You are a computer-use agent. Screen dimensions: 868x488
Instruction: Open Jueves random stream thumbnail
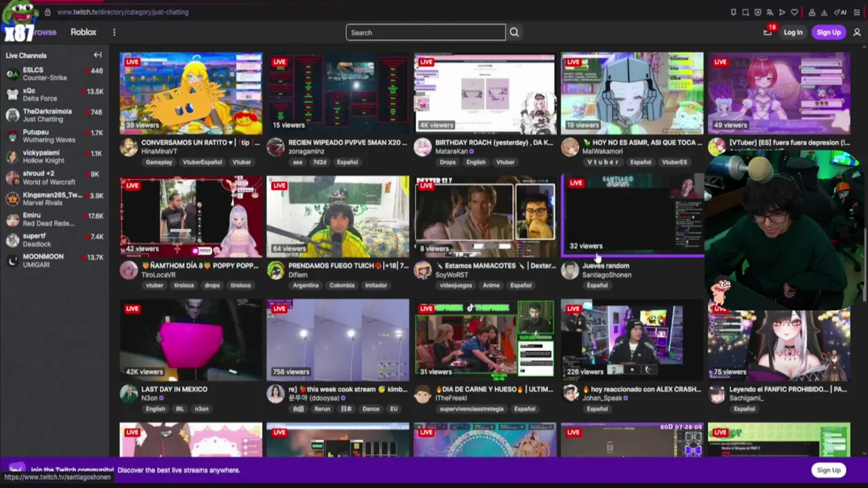click(x=632, y=216)
